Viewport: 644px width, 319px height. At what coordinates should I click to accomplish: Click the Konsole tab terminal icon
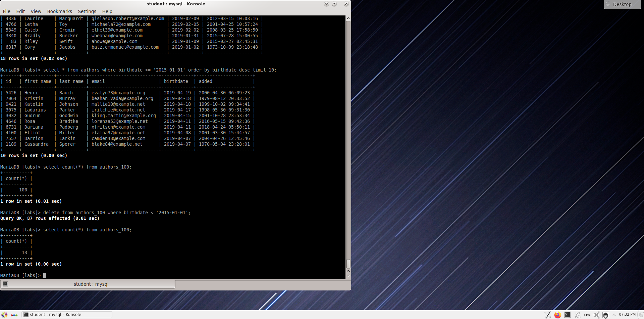click(5, 284)
